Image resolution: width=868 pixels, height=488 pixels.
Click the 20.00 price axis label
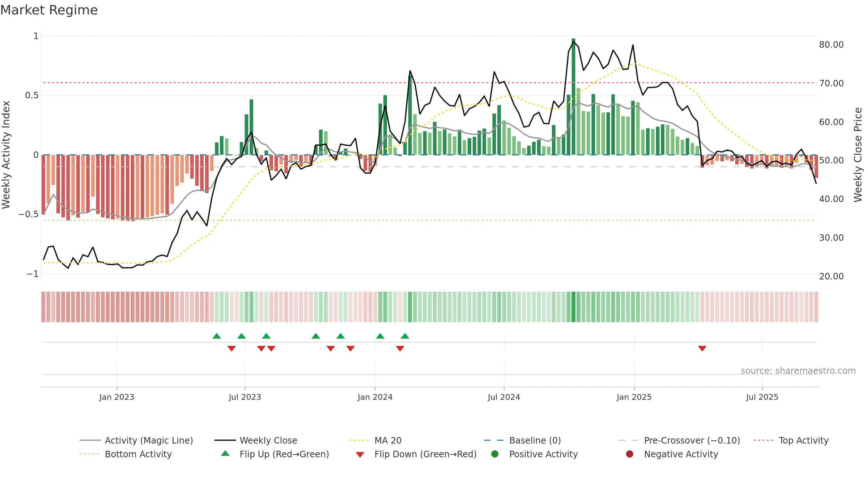(831, 276)
